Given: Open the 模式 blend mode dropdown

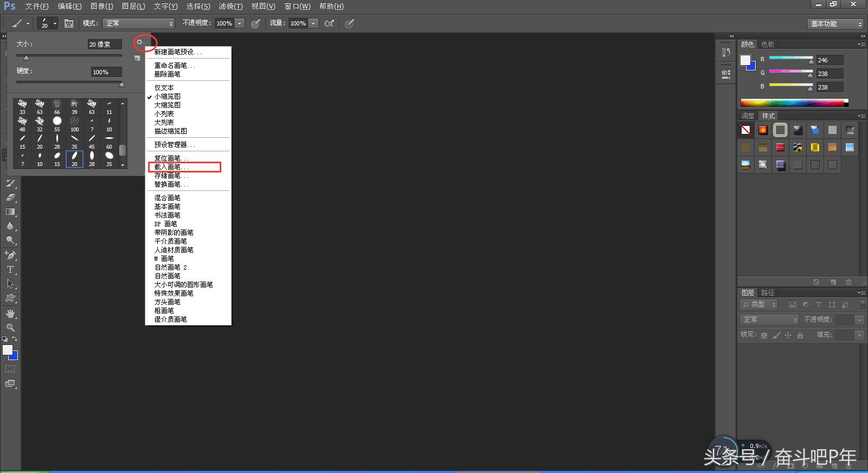Looking at the screenshot, I should pyautogui.click(x=139, y=23).
